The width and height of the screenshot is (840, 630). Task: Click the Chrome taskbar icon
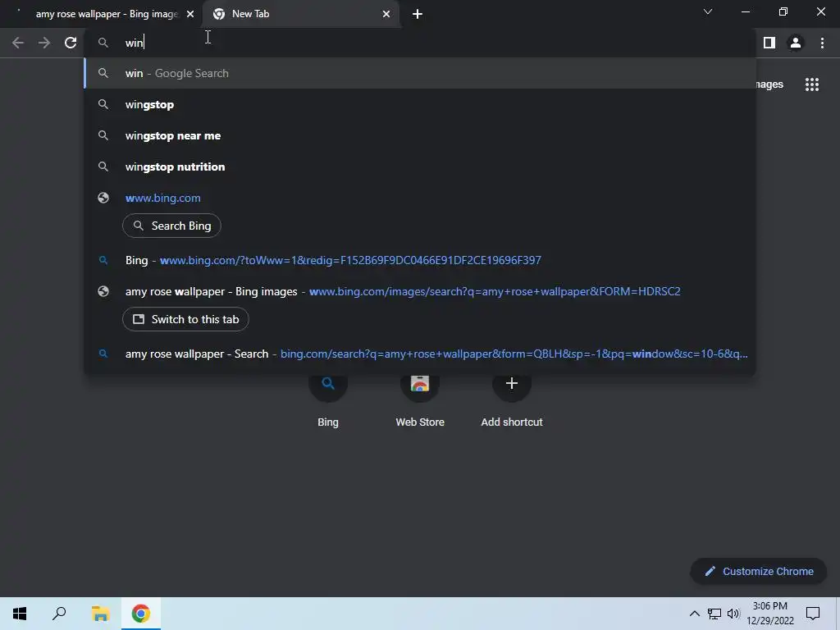pos(141,614)
